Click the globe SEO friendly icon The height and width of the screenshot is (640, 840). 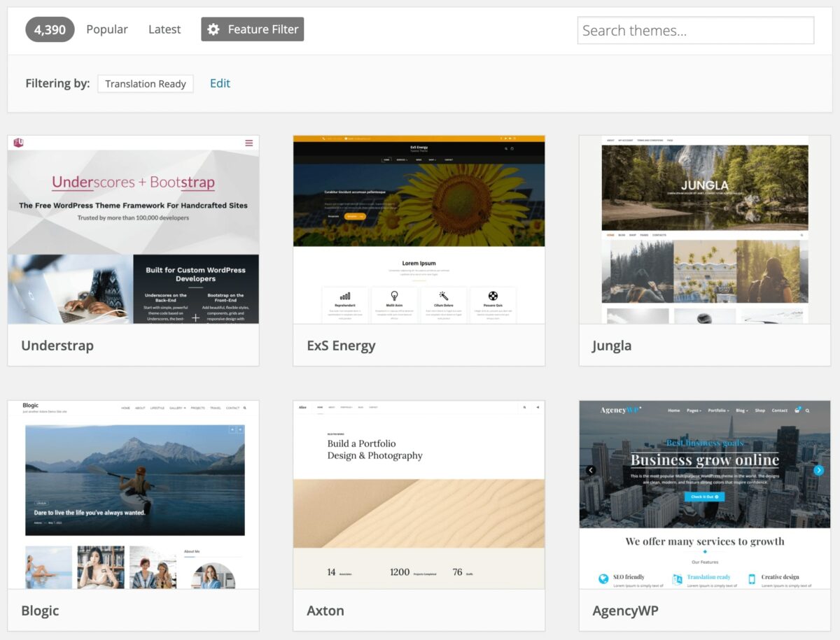pyautogui.click(x=603, y=577)
